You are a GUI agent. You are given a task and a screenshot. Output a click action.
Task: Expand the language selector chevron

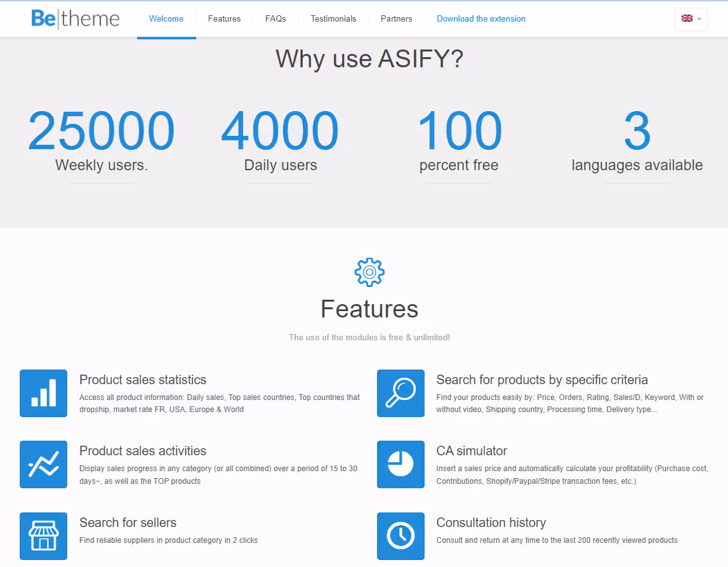(698, 20)
